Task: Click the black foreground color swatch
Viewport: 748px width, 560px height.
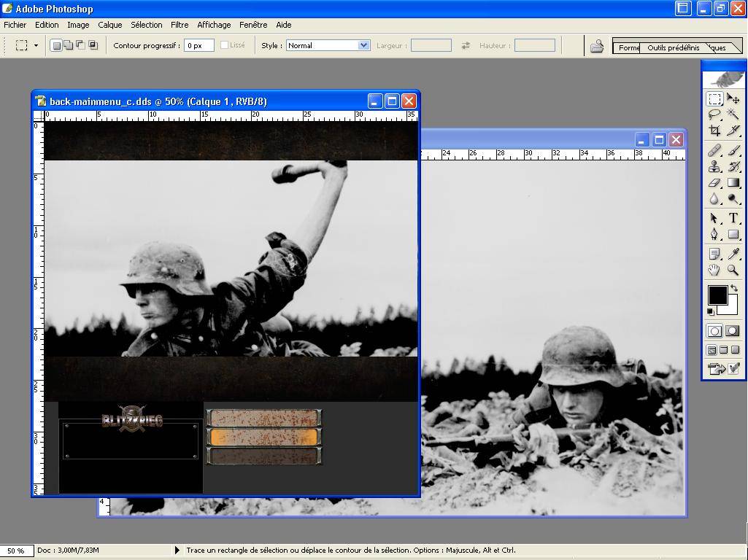Action: (717, 295)
